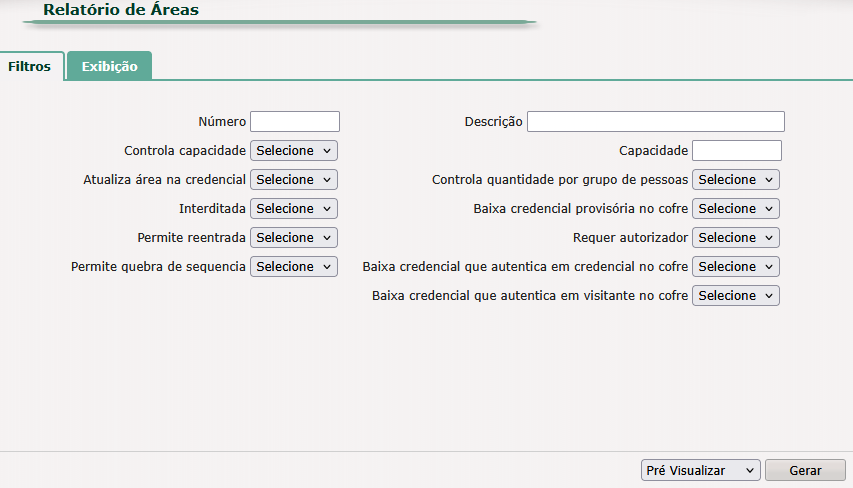Click the Interditada label
853x488 pixels.
[212, 209]
